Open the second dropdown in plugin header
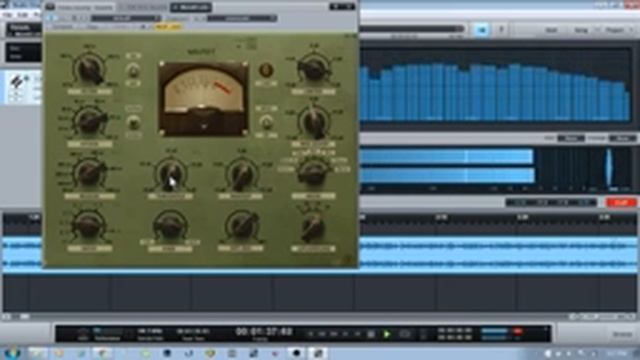The image size is (640, 360). [x=242, y=18]
